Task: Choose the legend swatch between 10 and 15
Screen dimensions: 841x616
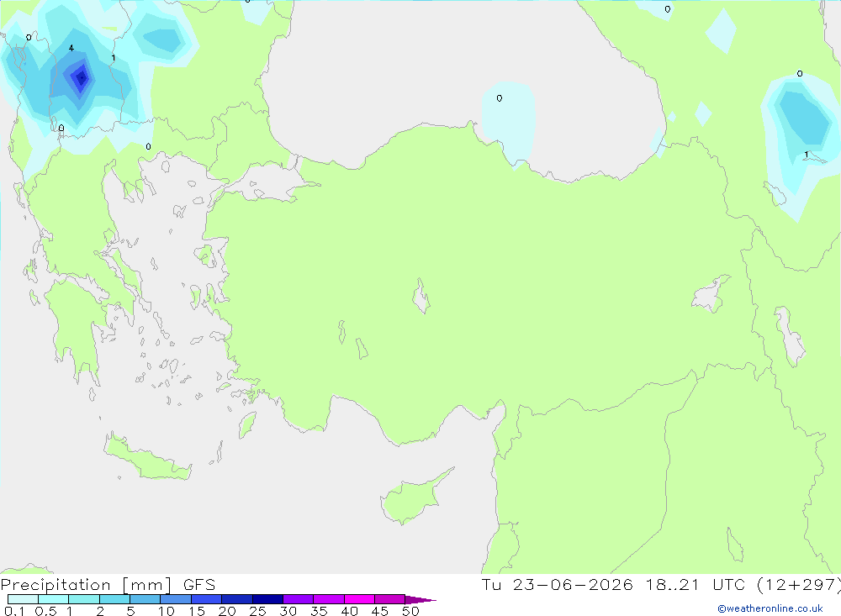Action: click(176, 599)
